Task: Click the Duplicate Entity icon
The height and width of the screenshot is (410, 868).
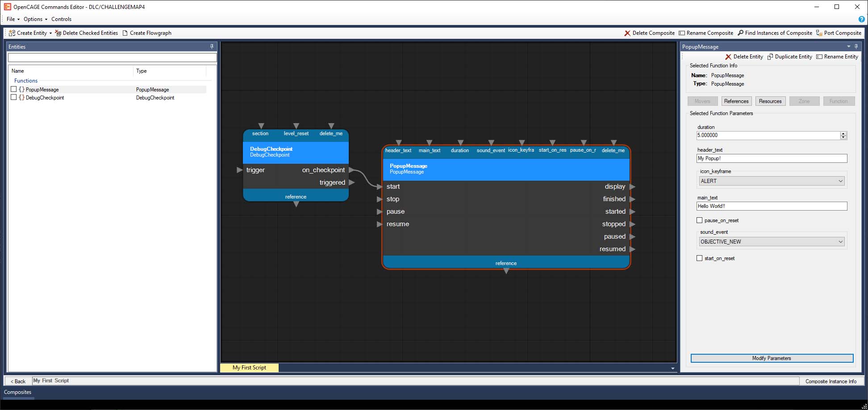Action: pos(770,57)
